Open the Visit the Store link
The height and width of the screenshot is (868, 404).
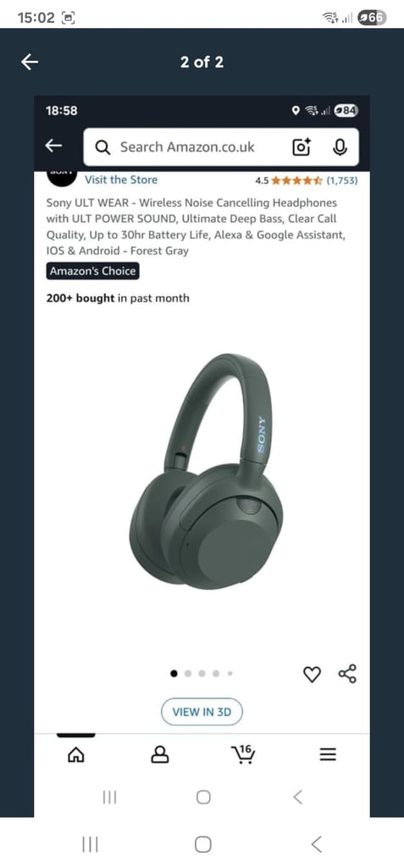[120, 180]
